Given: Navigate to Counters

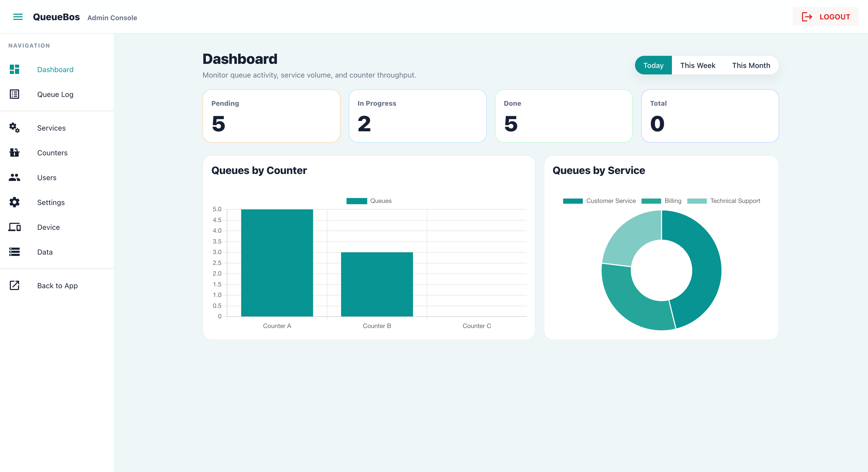Looking at the screenshot, I should click(57, 153).
